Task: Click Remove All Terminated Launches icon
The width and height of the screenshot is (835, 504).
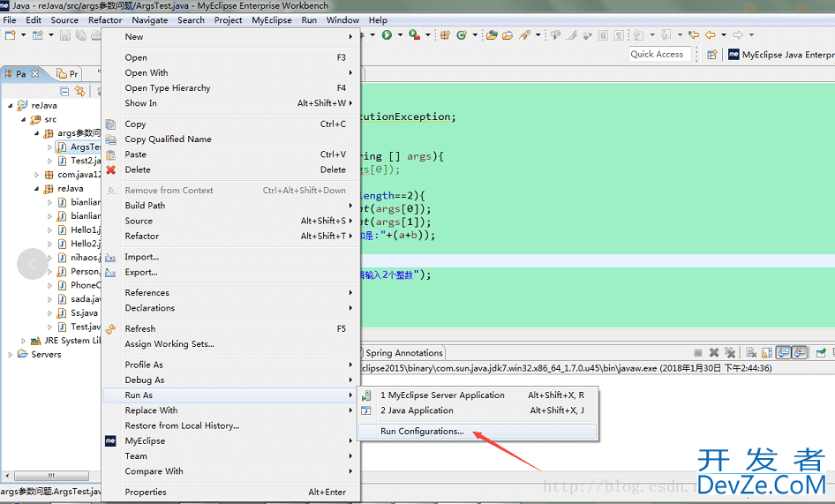Action: click(730, 353)
